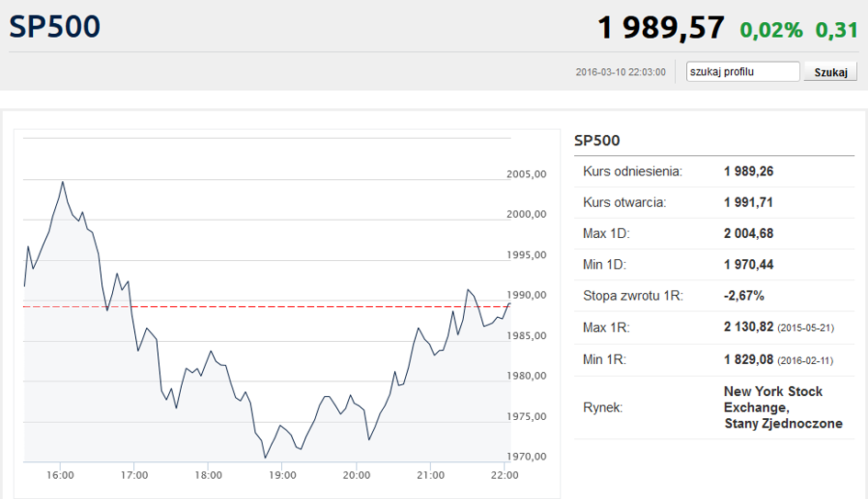Select the Stopa zwrotu 1R value -2,67%
The height and width of the screenshot is (499, 868).
click(x=744, y=296)
